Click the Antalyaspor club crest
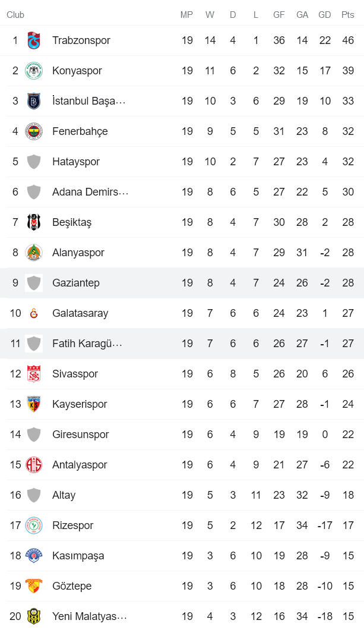The image size is (364, 639). pyautogui.click(x=34, y=464)
